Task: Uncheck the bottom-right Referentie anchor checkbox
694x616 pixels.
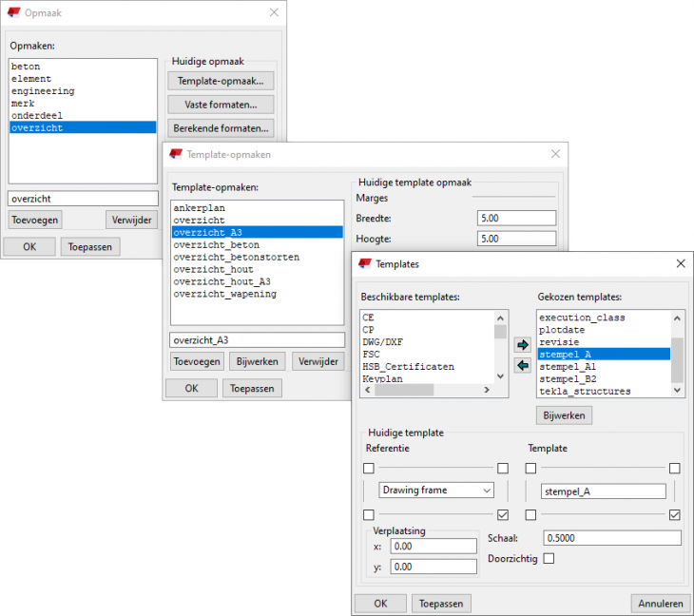Action: point(503,515)
